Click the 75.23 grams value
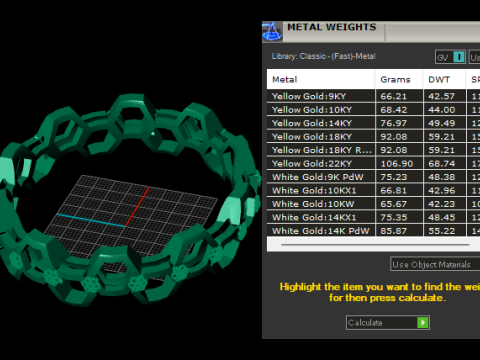Screen dimensions: 480x360 tap(394, 177)
